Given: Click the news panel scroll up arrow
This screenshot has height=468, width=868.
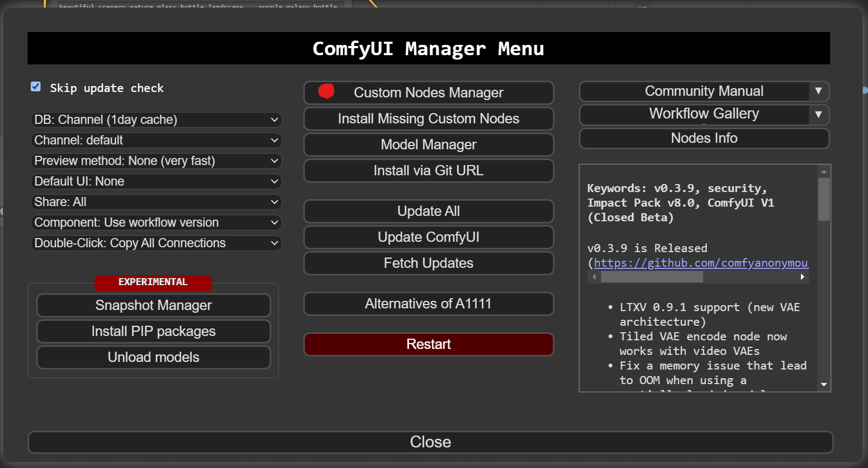Looking at the screenshot, I should (824, 172).
